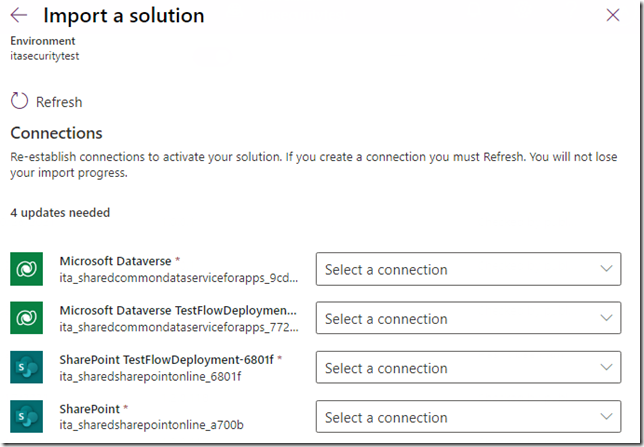The width and height of the screenshot is (644, 447).
Task: Open SharePoint TestFlowDeployment-6801f connection dropdown
Action: (468, 367)
